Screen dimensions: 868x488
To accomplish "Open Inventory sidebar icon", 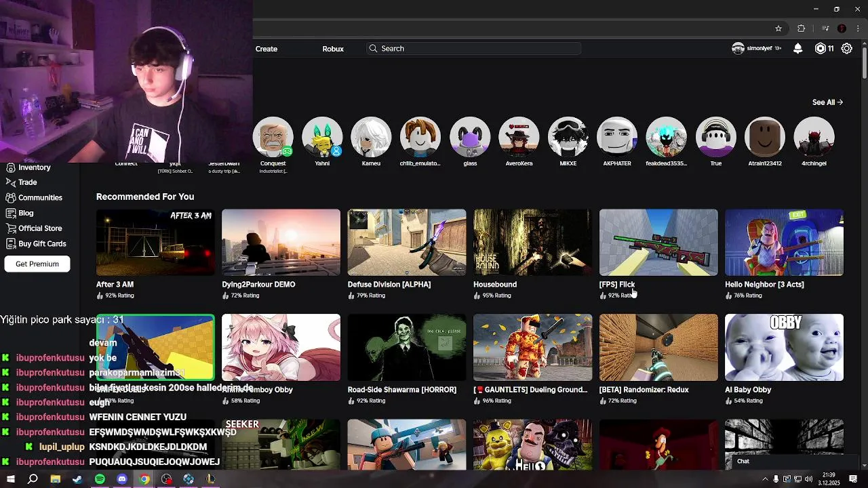I will point(10,167).
